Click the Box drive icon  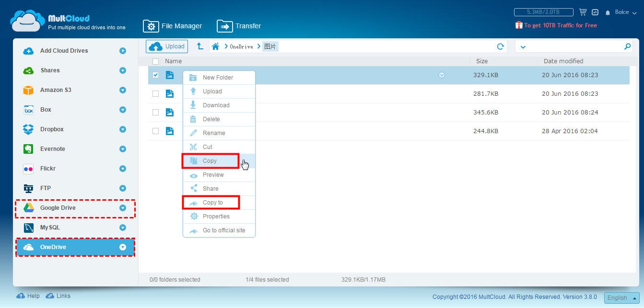[x=29, y=110]
